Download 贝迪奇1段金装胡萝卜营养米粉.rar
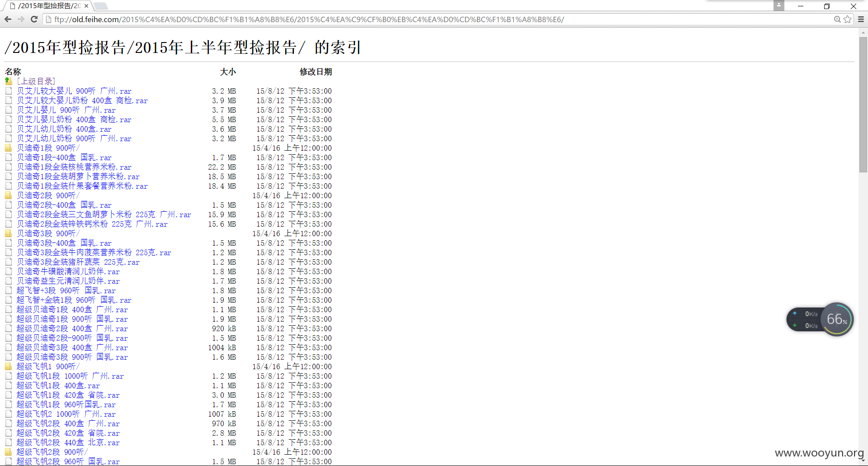This screenshot has height=466, width=868. point(78,176)
